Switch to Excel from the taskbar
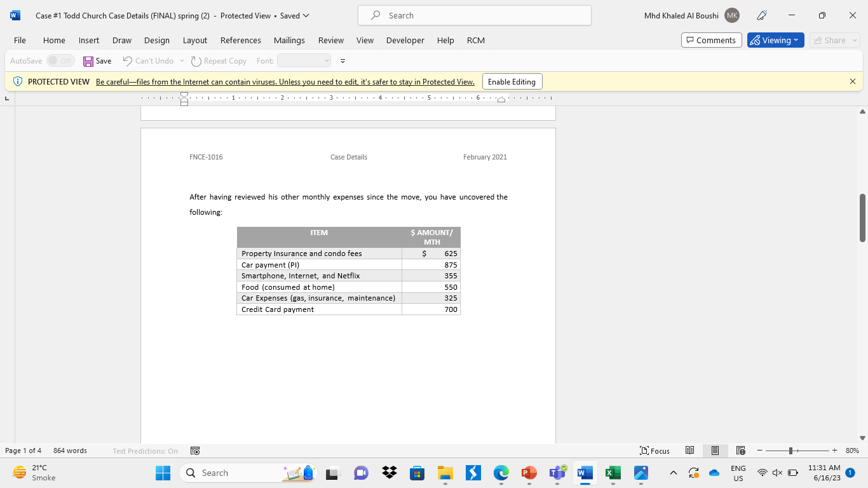The image size is (868, 488). click(613, 473)
